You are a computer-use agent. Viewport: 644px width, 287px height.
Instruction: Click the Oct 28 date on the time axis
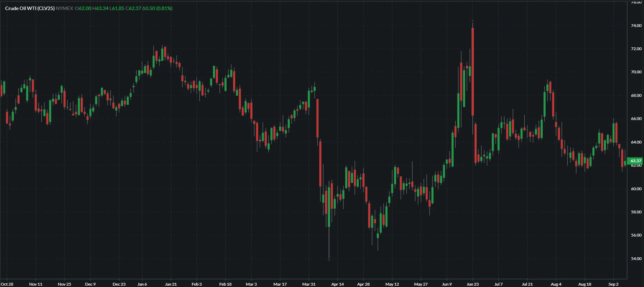tap(7, 284)
